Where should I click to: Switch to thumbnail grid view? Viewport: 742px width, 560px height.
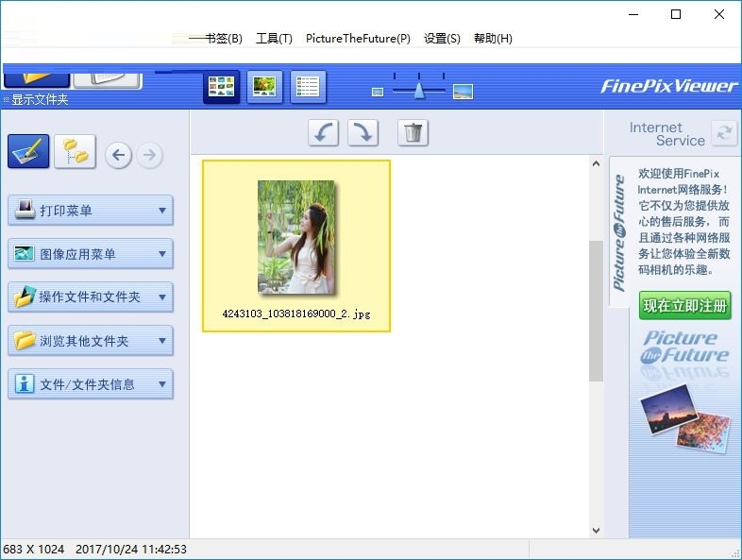(222, 88)
